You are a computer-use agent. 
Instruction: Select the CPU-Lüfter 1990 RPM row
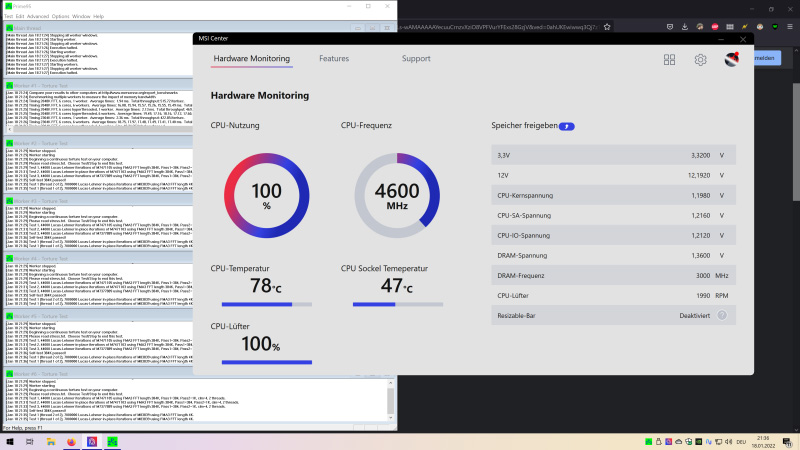(x=613, y=295)
